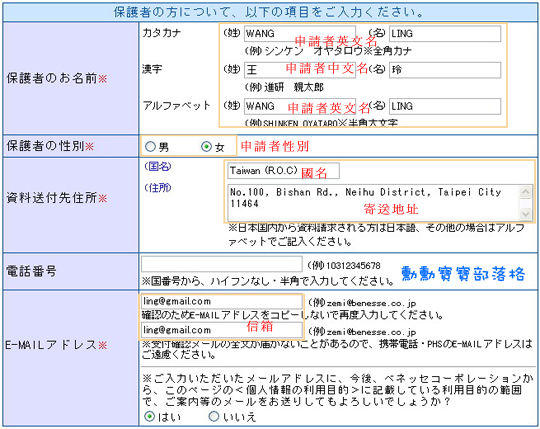Click the address box scroll up arrow

point(526,192)
